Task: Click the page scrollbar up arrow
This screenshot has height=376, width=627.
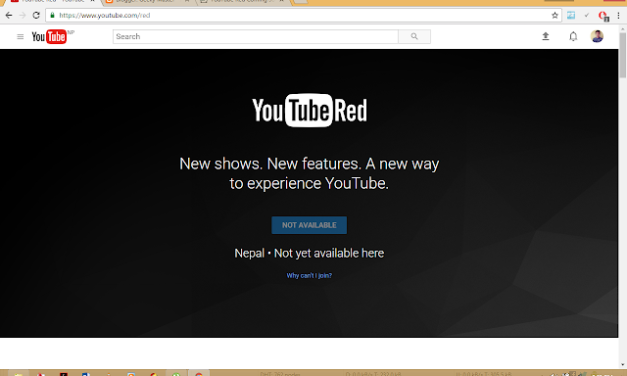Action: (x=623, y=29)
